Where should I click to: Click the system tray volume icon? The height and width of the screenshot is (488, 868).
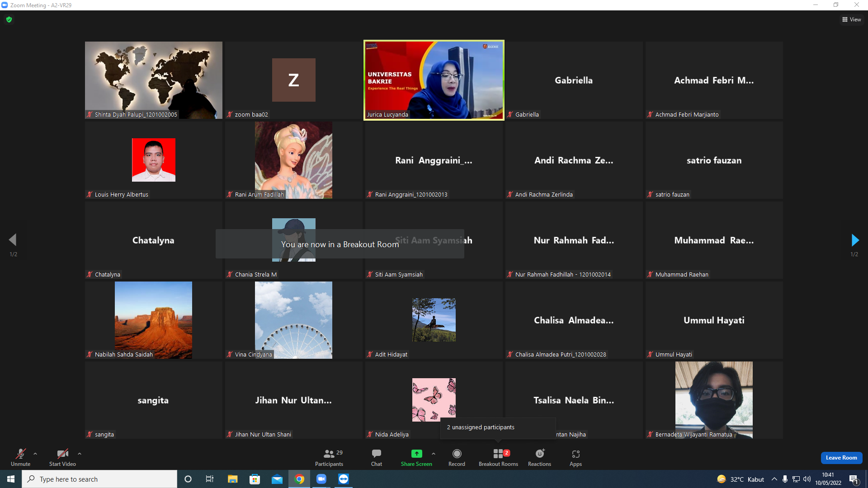click(807, 479)
